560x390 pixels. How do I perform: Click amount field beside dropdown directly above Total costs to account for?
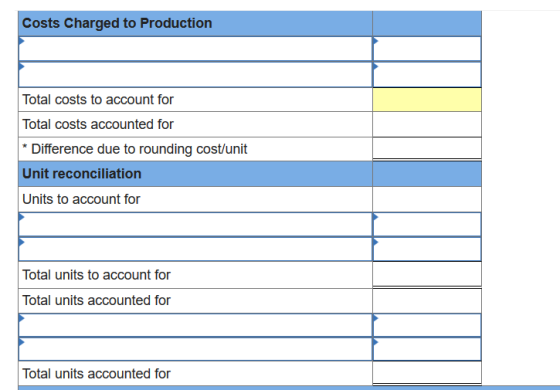click(x=427, y=74)
